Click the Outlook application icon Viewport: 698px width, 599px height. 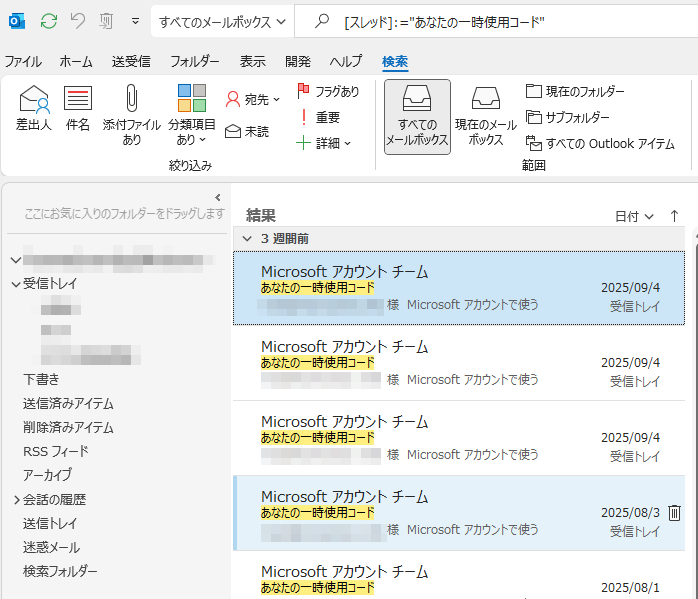point(16,21)
